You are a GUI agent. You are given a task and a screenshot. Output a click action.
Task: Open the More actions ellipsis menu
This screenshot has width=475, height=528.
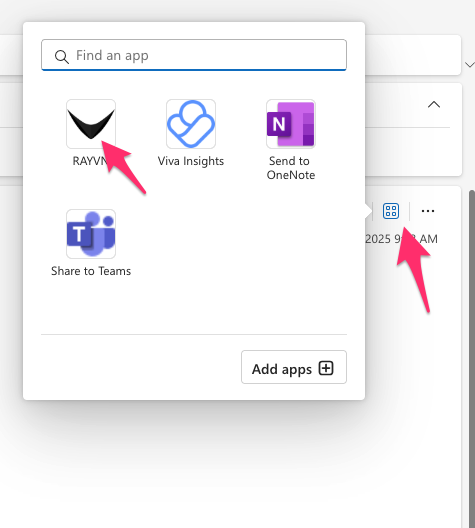tap(428, 211)
